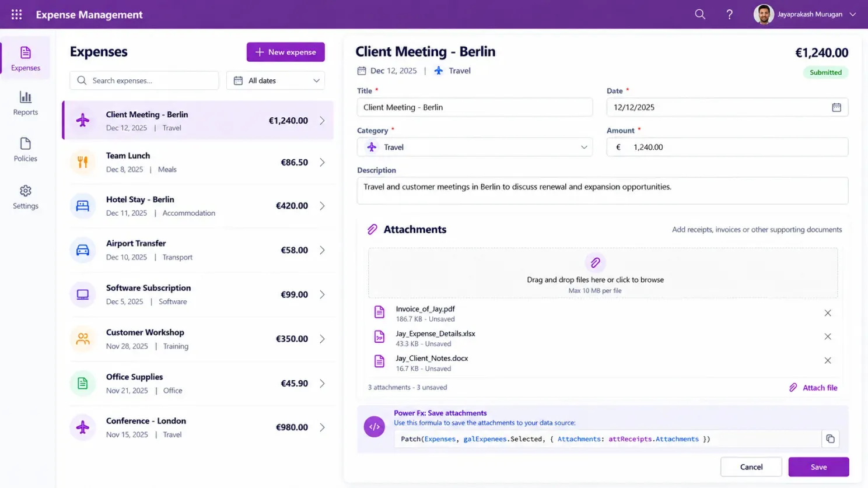
Task: Click the search magnifier in header
Action: 700,15
